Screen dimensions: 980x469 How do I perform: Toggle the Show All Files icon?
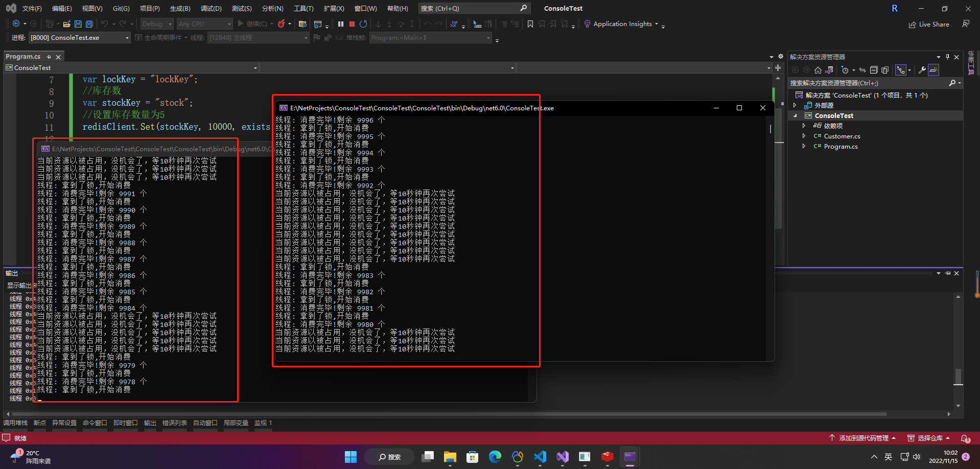[x=885, y=70]
